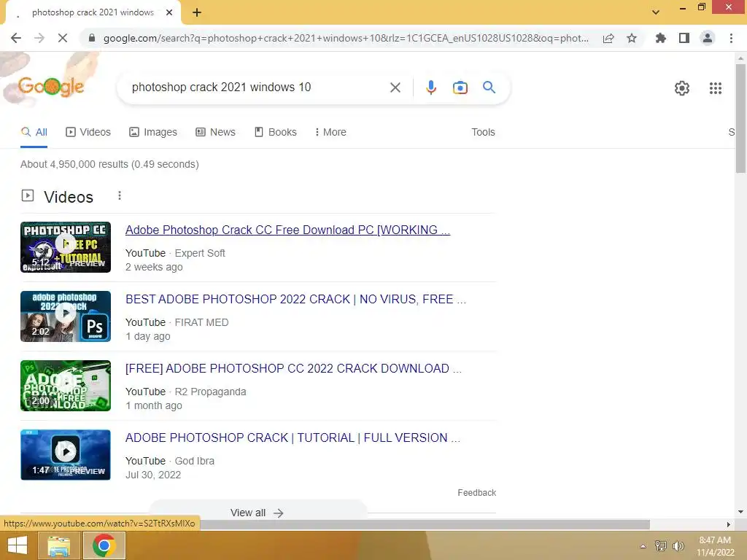747x560 pixels.
Task: Open the Chrome side panel
Action: 684,38
